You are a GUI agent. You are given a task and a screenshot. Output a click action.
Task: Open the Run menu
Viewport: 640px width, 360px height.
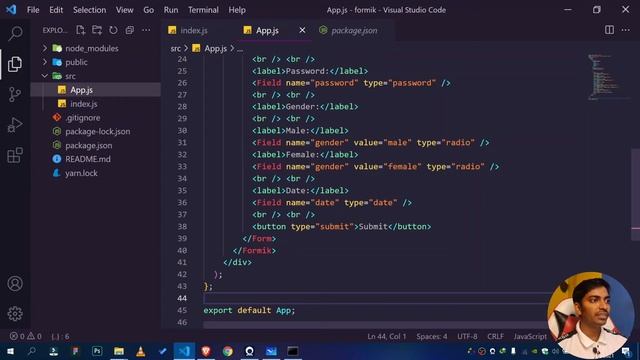(171, 10)
